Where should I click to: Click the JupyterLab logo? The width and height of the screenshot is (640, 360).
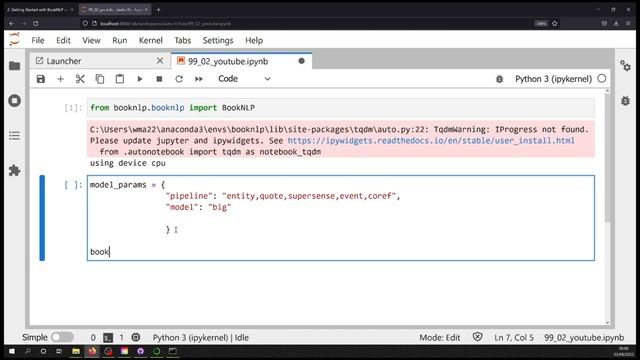pos(14,40)
